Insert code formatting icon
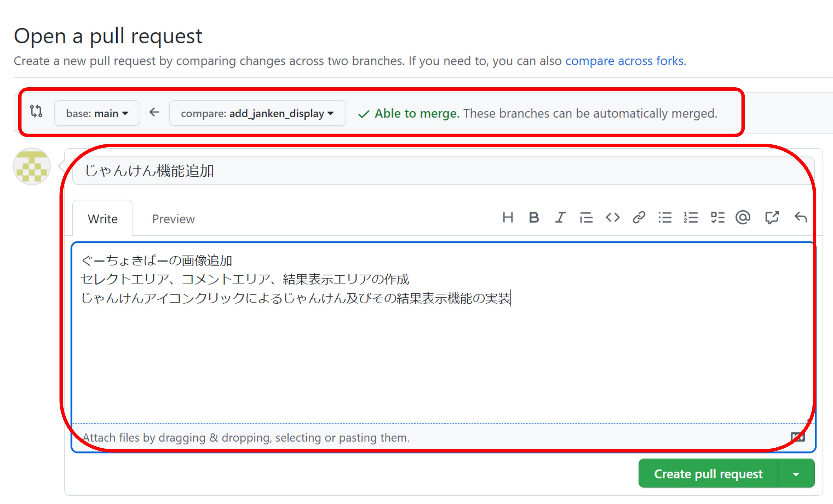 613,218
